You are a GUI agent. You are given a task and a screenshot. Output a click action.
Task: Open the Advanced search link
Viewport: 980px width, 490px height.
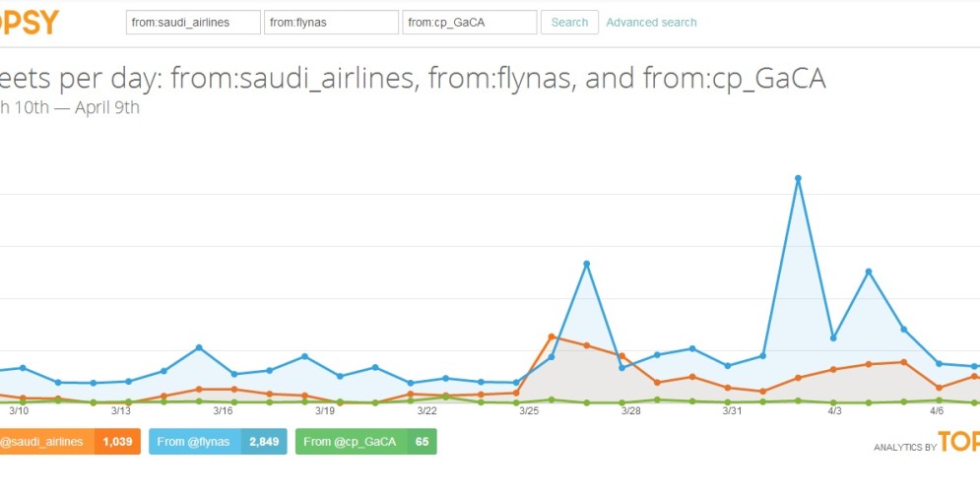coord(651,23)
